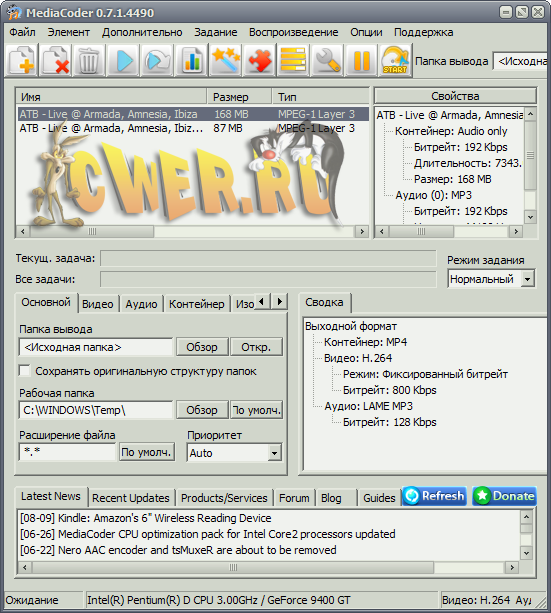Select Аудио: LAME MP3 summary item
The height and width of the screenshot is (613, 551).
pos(368,406)
